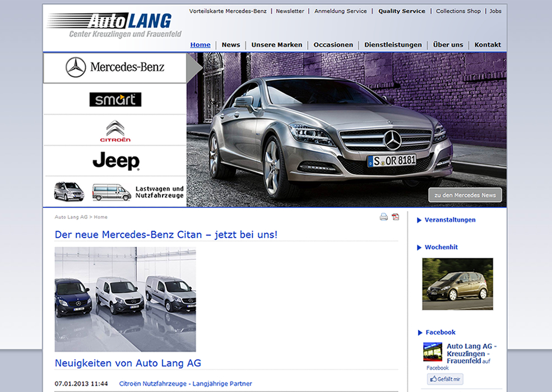Expand the Facebook section arrow

click(420, 333)
